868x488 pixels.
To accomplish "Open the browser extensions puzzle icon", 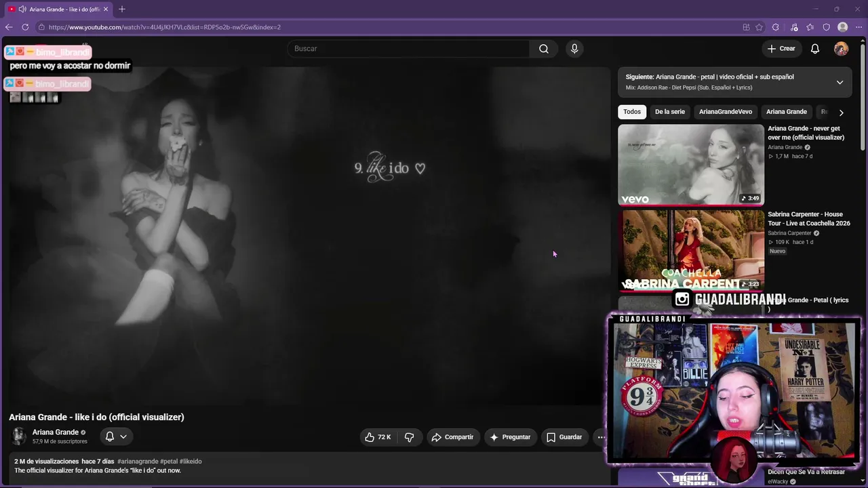I will click(x=776, y=27).
